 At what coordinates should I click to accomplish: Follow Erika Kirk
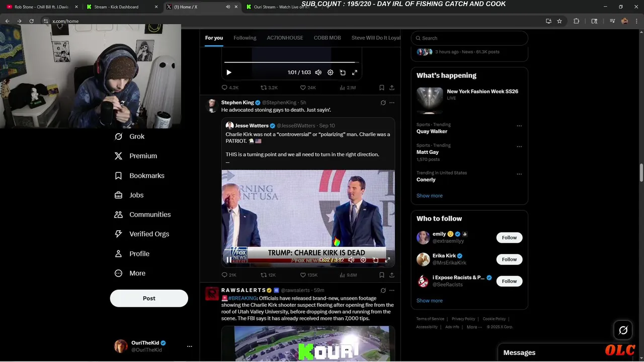(509, 259)
